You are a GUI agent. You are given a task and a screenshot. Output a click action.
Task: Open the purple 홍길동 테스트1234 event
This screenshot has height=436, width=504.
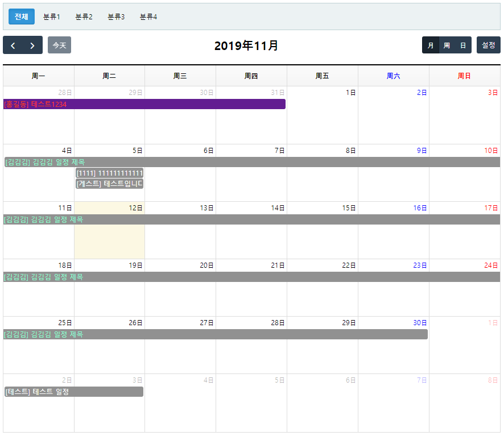coord(144,104)
